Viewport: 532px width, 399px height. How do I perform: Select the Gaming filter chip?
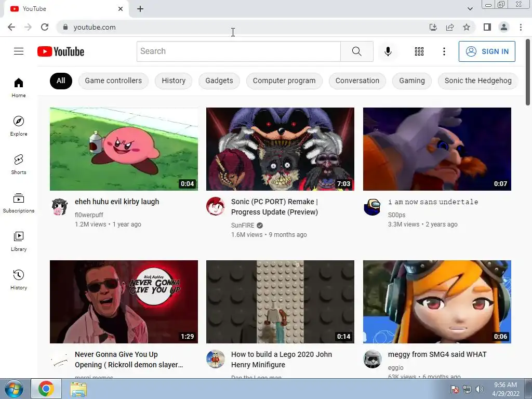click(412, 81)
